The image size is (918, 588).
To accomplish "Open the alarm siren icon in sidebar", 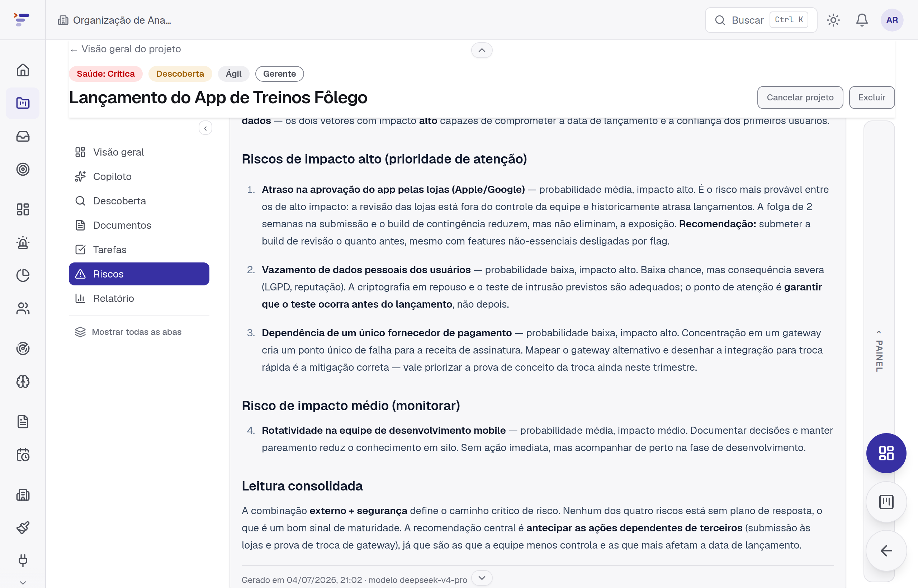I will tap(23, 242).
